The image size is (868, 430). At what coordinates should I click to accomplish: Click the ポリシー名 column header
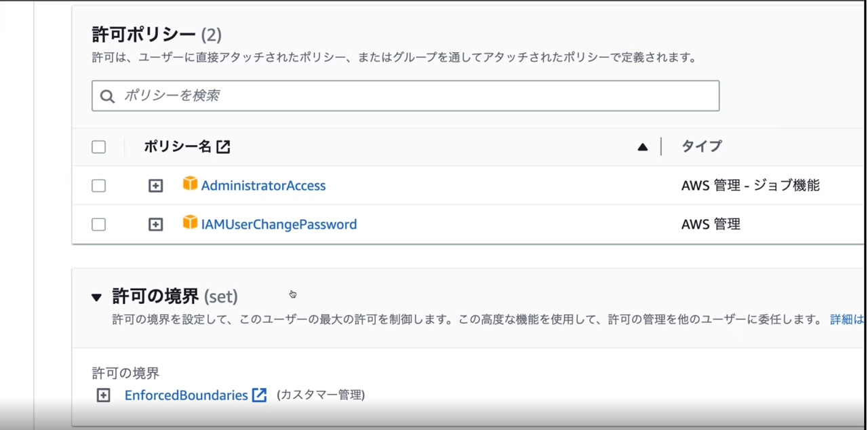(178, 146)
